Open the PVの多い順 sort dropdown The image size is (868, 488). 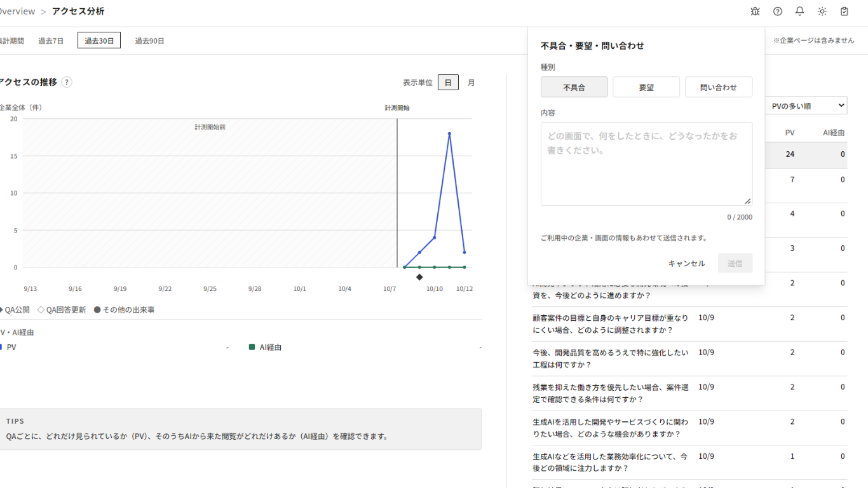point(806,106)
